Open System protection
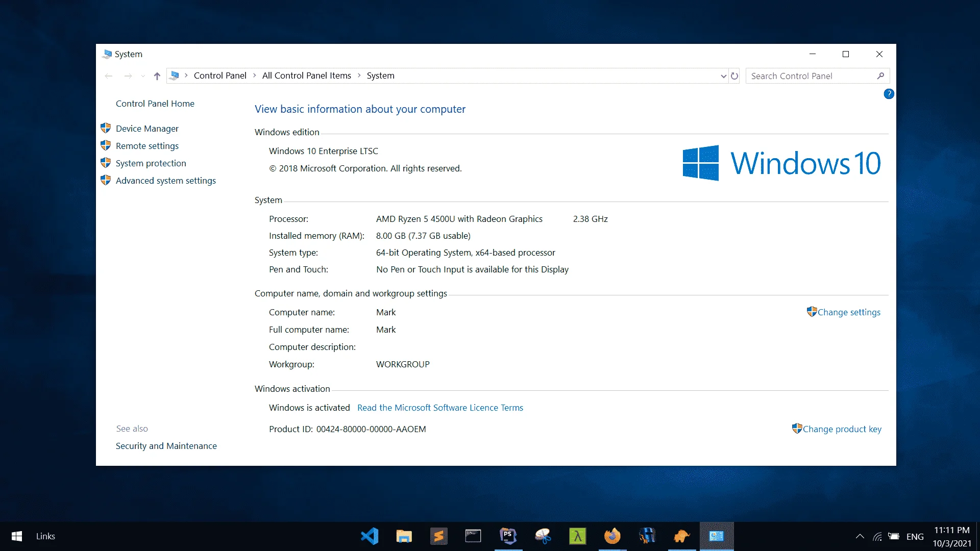Viewport: 980px width, 551px height. [x=151, y=163]
